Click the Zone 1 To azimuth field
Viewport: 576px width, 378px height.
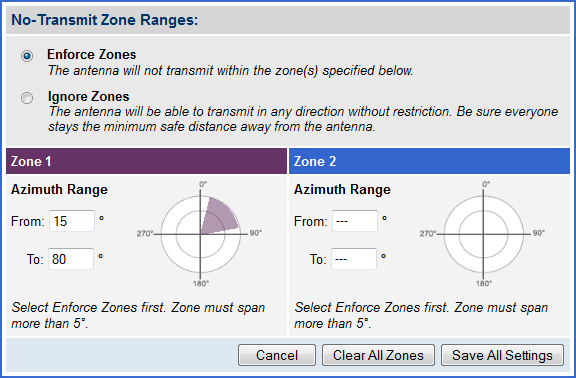pyautogui.click(x=71, y=259)
